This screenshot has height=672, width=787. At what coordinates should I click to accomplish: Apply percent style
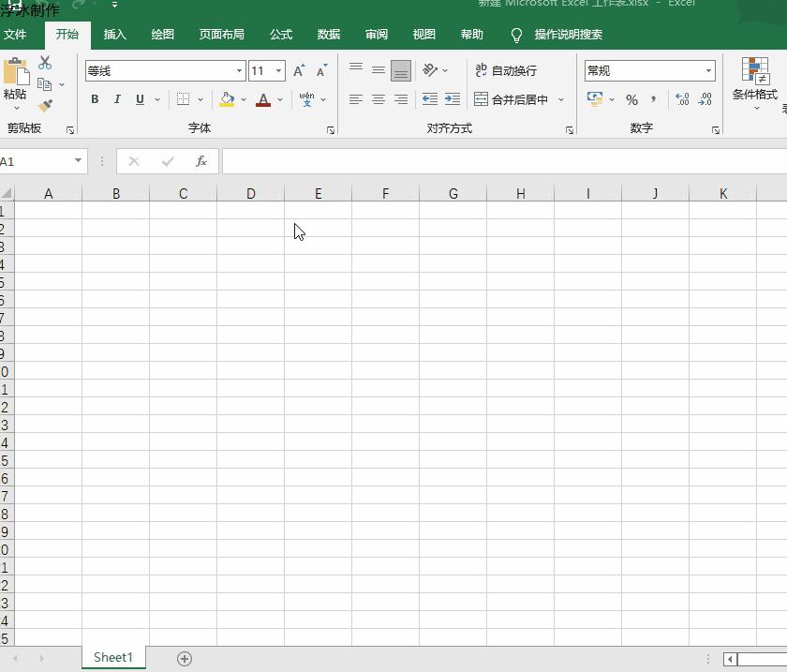tap(631, 100)
